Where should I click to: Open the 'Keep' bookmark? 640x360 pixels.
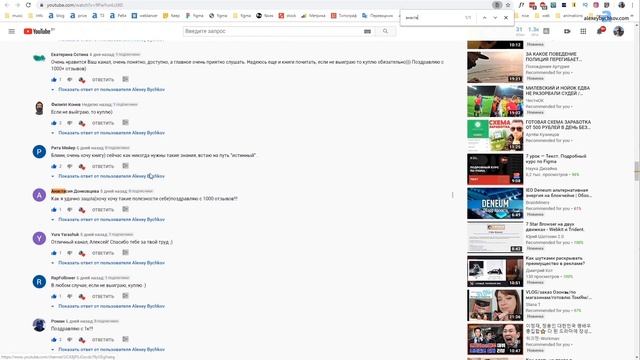coord(171,16)
